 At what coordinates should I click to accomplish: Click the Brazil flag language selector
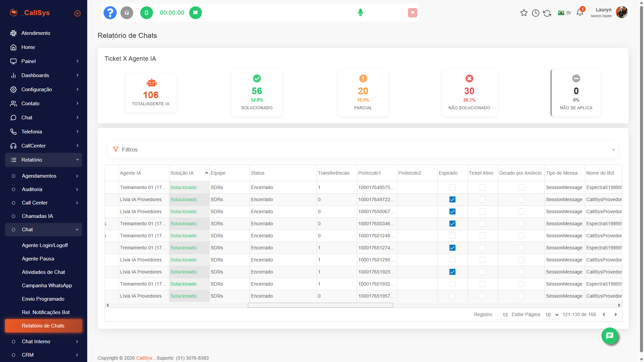pos(565,13)
